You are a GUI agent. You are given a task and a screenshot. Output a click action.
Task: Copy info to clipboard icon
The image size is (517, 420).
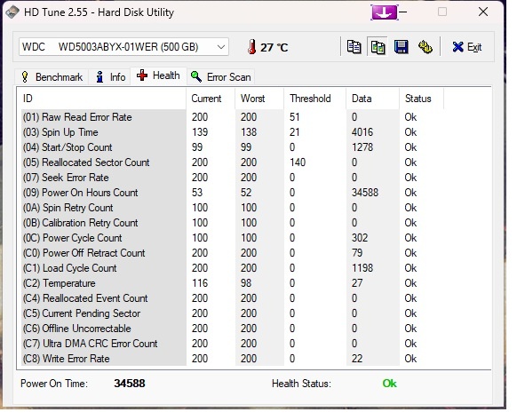354,47
